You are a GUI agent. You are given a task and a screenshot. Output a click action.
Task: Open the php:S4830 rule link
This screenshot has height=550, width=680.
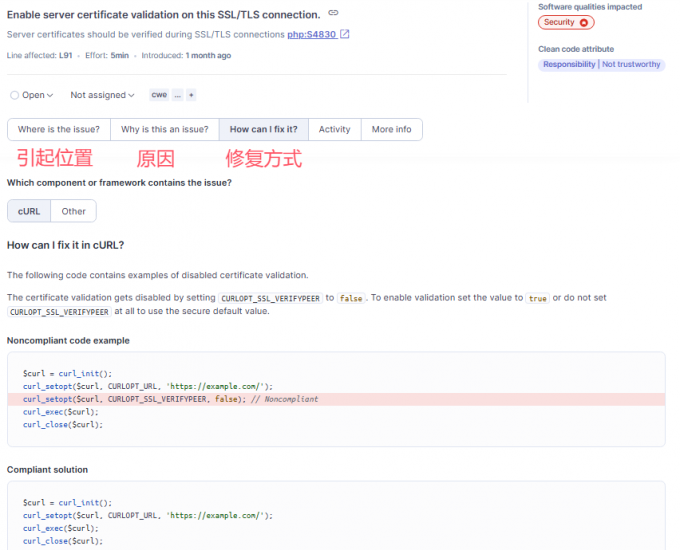[311, 34]
